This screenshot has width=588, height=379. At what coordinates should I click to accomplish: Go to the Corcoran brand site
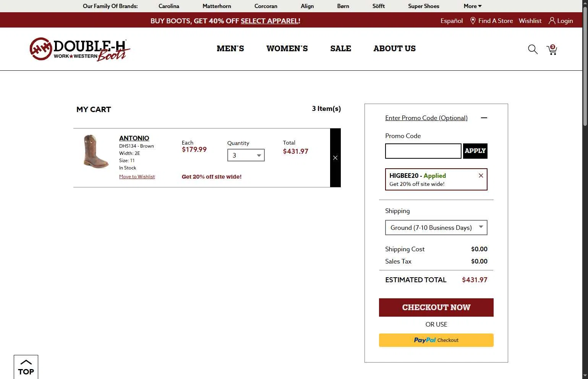tap(266, 6)
